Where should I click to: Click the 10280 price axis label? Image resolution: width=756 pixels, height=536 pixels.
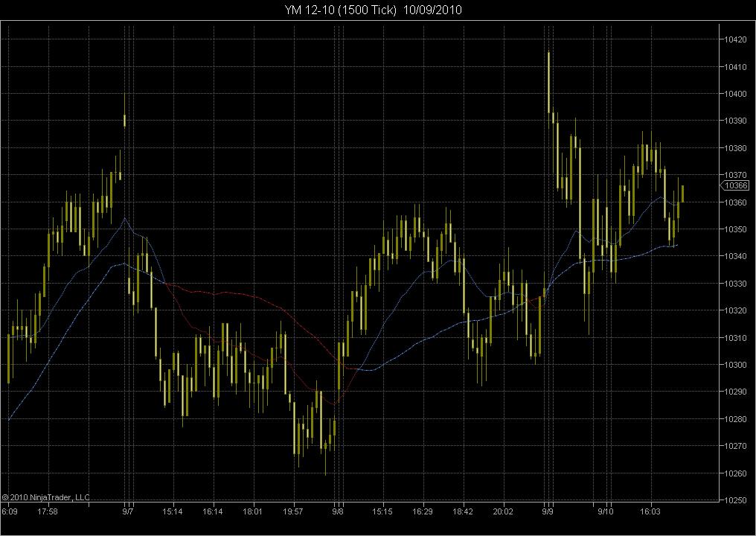coord(736,419)
